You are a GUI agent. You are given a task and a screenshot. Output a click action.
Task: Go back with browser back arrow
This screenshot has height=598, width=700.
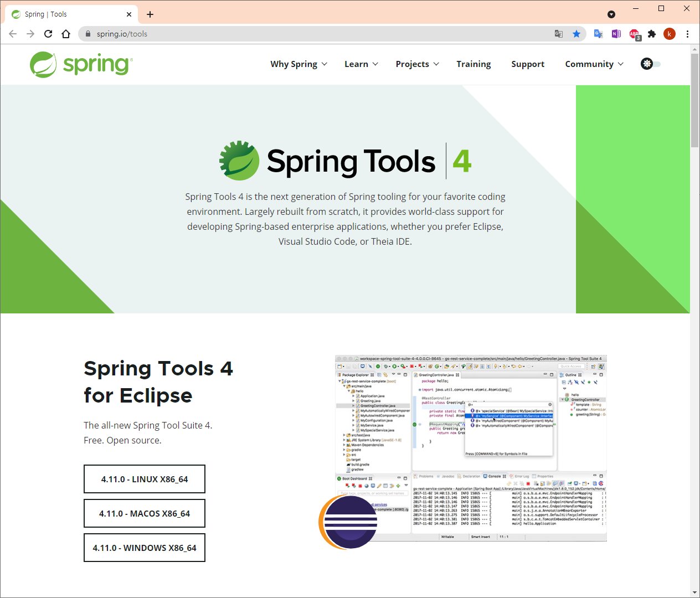(x=13, y=34)
